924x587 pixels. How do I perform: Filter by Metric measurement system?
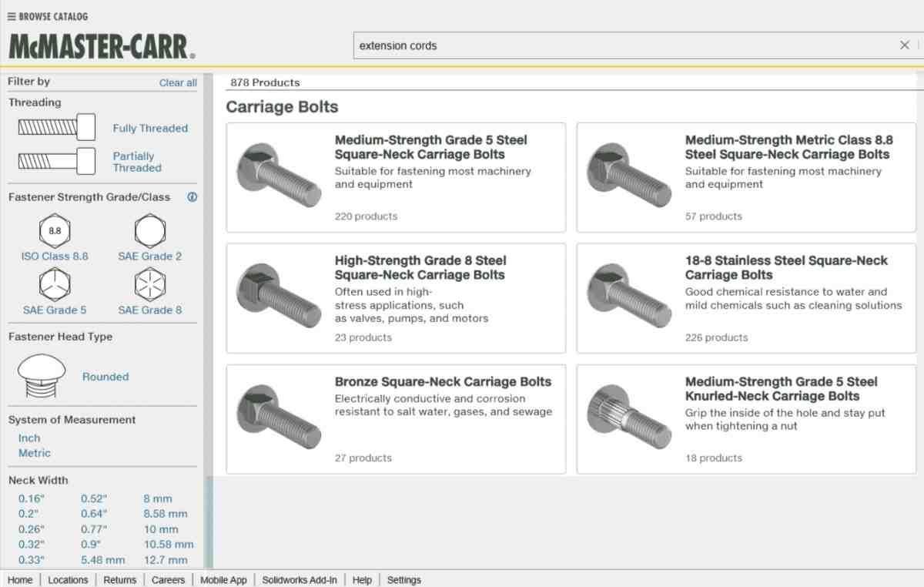click(x=35, y=453)
